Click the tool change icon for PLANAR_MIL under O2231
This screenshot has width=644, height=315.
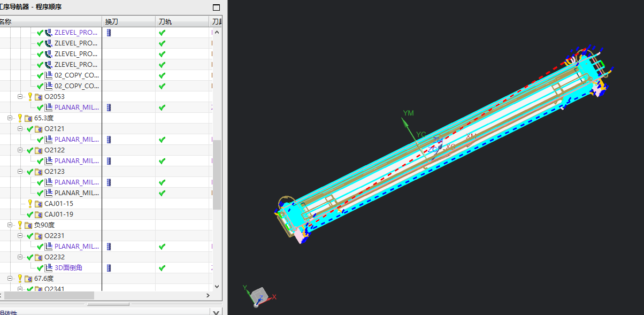tap(109, 247)
